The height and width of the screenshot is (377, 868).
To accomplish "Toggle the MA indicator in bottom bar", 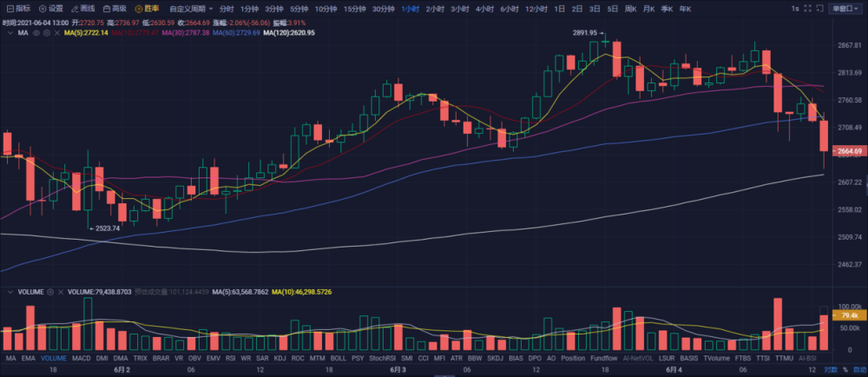I will pos(10,358).
